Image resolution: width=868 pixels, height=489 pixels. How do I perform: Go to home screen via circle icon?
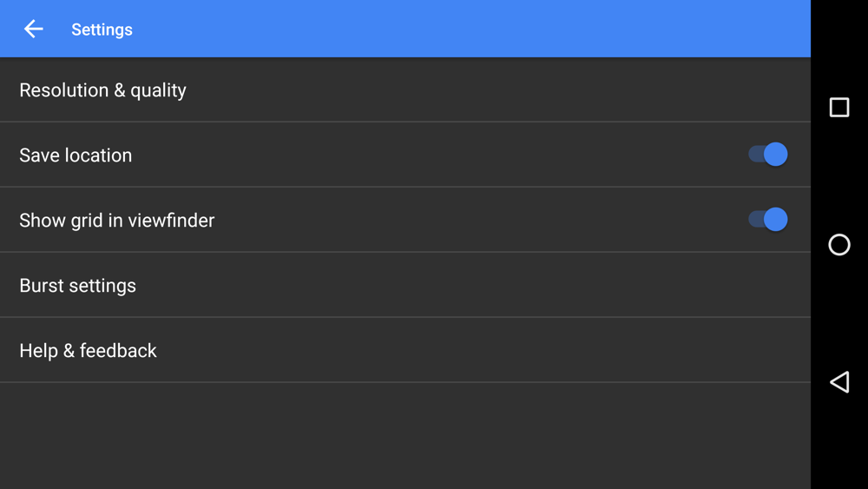click(839, 245)
